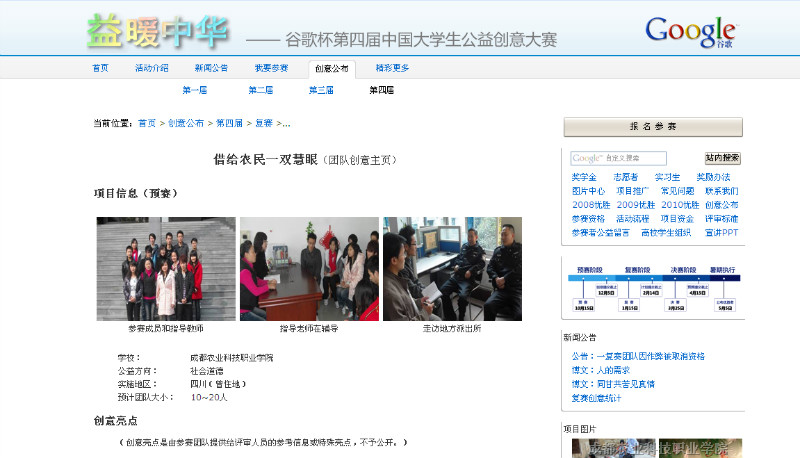Open the 参赛资格 link
This screenshot has height=458, width=800.
(x=588, y=218)
